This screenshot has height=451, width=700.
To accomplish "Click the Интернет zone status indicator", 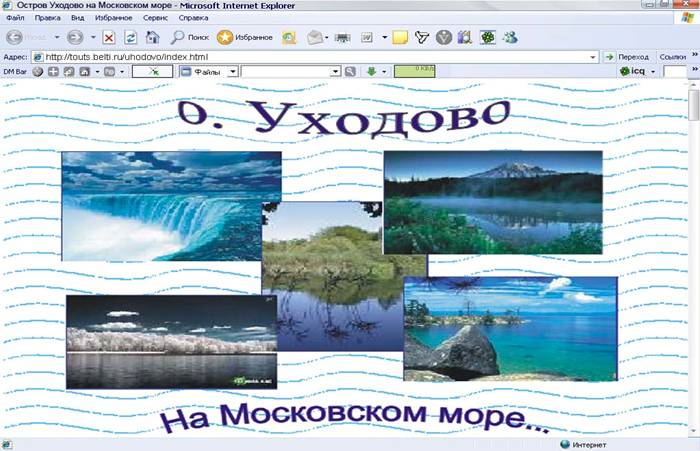I will coord(583,444).
